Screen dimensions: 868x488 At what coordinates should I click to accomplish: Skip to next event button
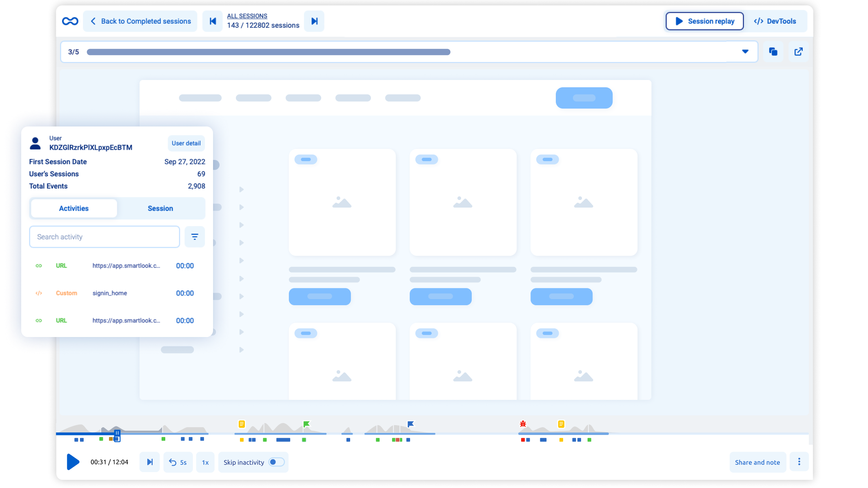coord(150,462)
